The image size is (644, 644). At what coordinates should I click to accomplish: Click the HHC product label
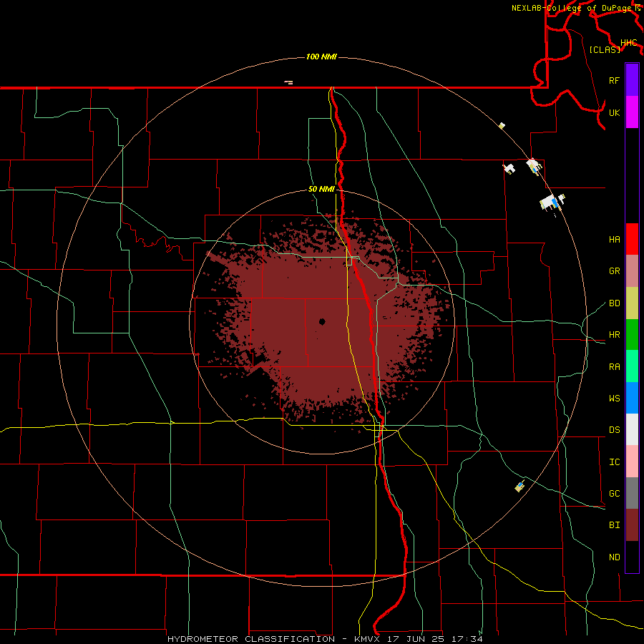pos(629,43)
